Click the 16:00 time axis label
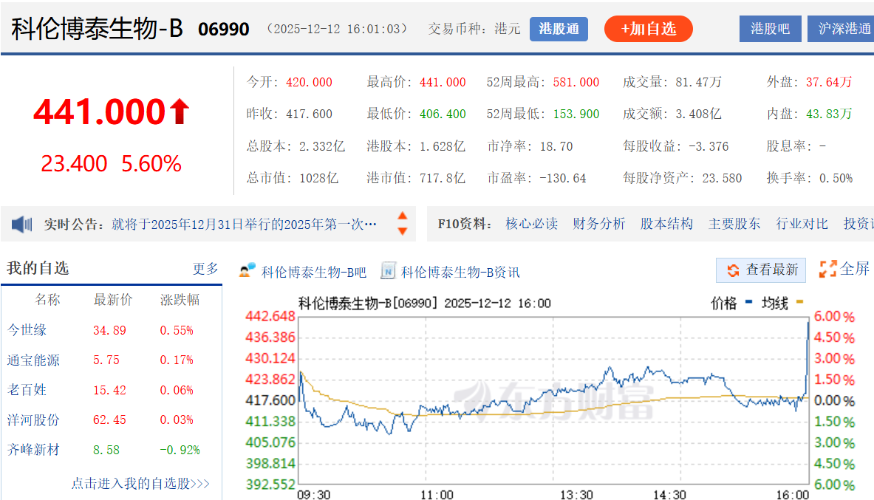The width and height of the screenshot is (874, 500). pyautogui.click(x=792, y=494)
